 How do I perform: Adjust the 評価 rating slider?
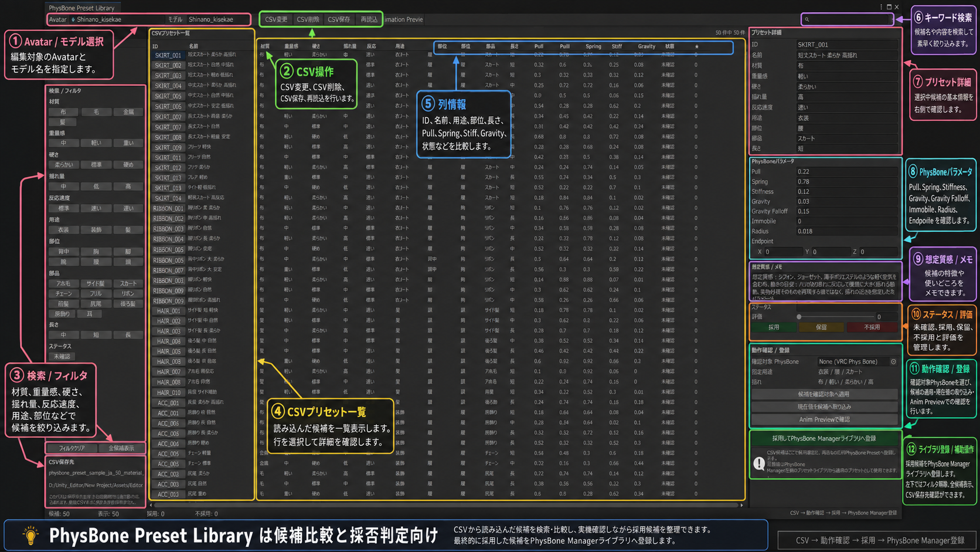(x=836, y=317)
